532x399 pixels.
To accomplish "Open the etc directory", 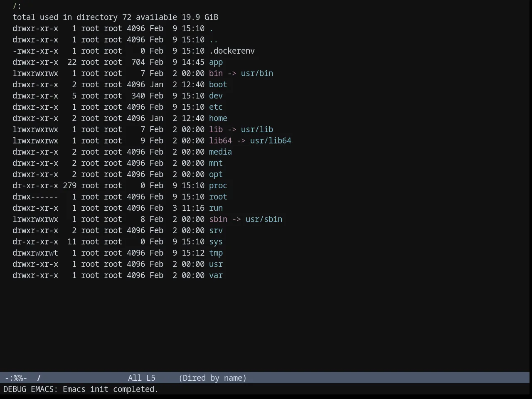I will 216,107.
